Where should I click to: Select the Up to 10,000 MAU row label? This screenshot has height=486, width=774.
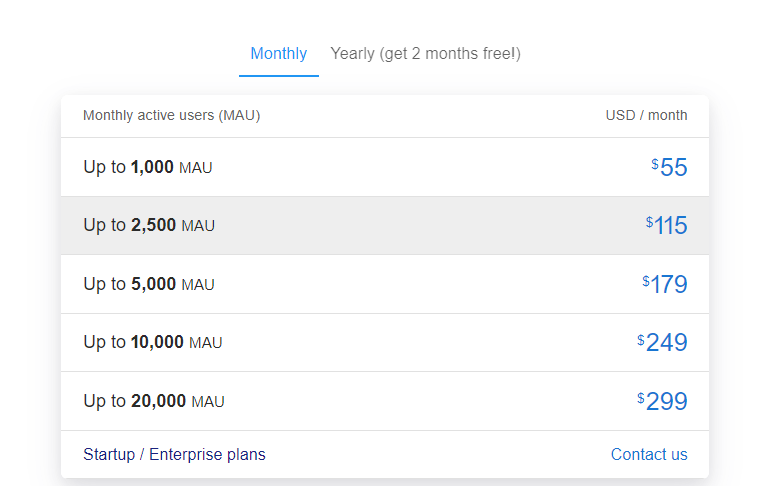(x=153, y=342)
